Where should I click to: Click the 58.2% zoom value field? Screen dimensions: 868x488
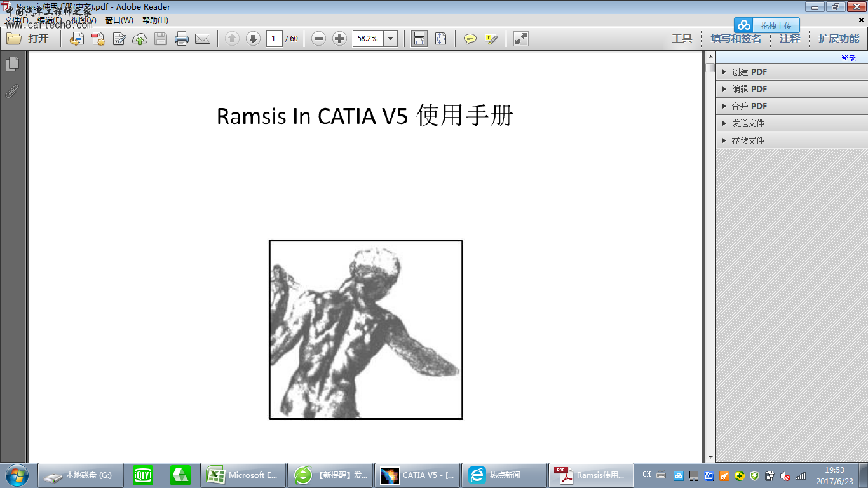(368, 39)
